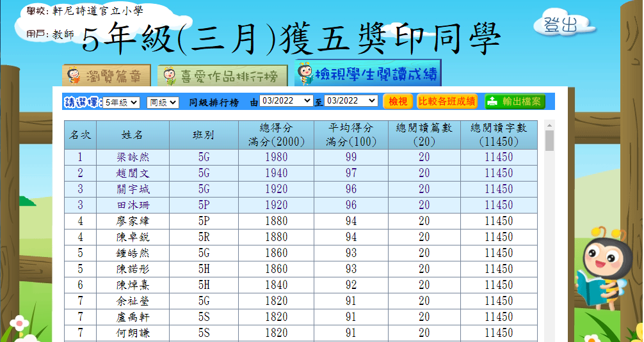
Task: Open the 同級 scope dropdown
Action: [x=163, y=102]
